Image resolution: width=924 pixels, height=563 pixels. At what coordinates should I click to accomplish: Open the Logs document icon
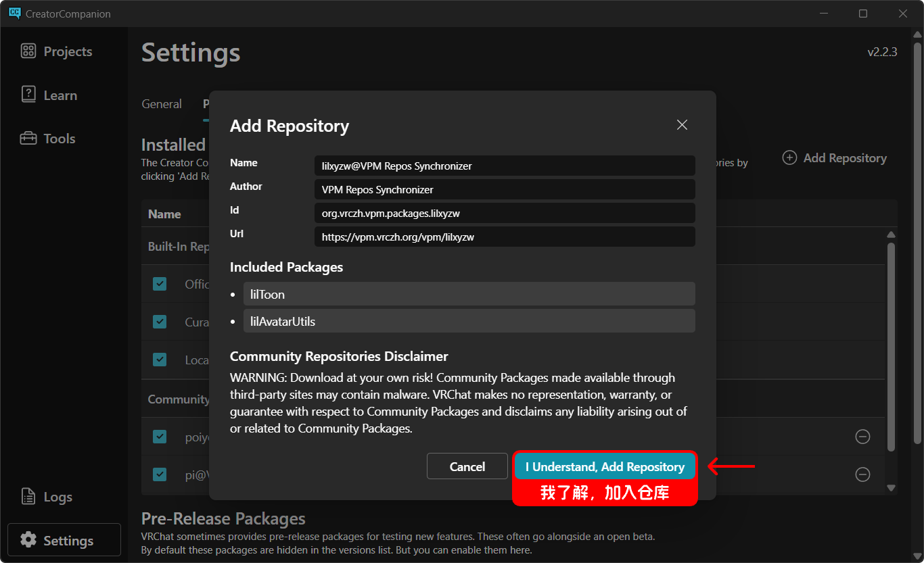tap(28, 497)
